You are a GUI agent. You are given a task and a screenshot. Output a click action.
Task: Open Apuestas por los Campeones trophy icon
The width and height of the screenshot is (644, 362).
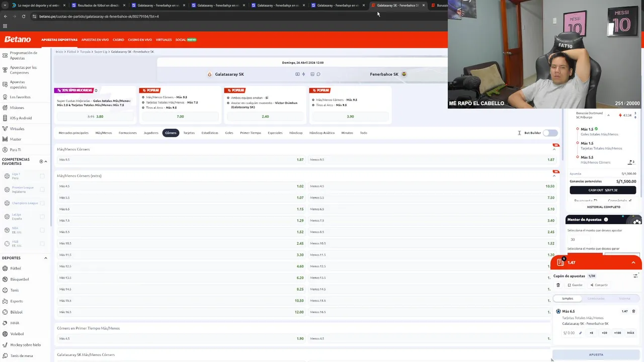pyautogui.click(x=5, y=69)
